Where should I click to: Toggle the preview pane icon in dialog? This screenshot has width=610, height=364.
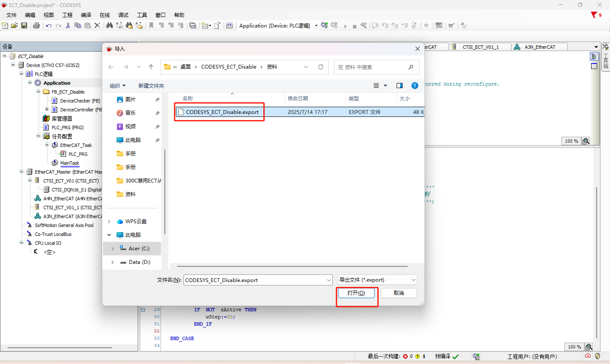(x=399, y=86)
